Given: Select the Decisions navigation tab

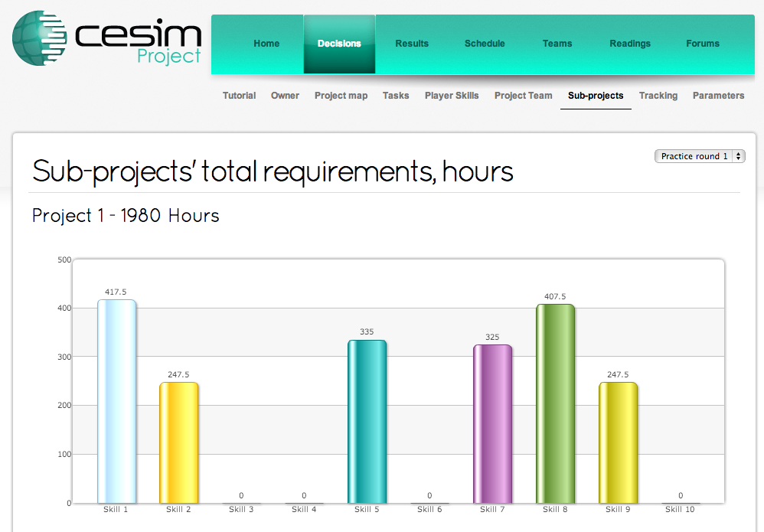Looking at the screenshot, I should point(339,44).
